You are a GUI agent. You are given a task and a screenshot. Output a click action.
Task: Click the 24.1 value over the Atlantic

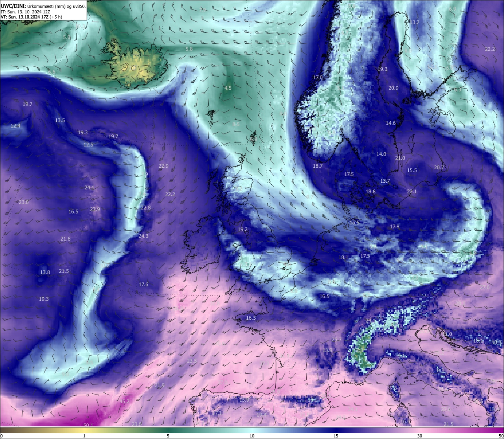tap(89, 187)
